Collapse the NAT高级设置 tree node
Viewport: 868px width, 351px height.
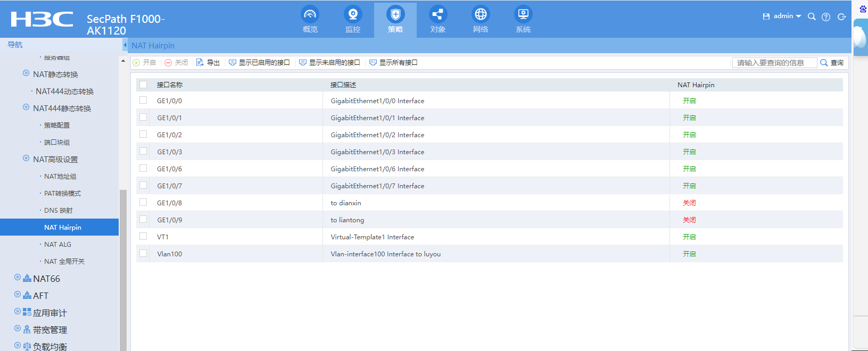[26, 158]
